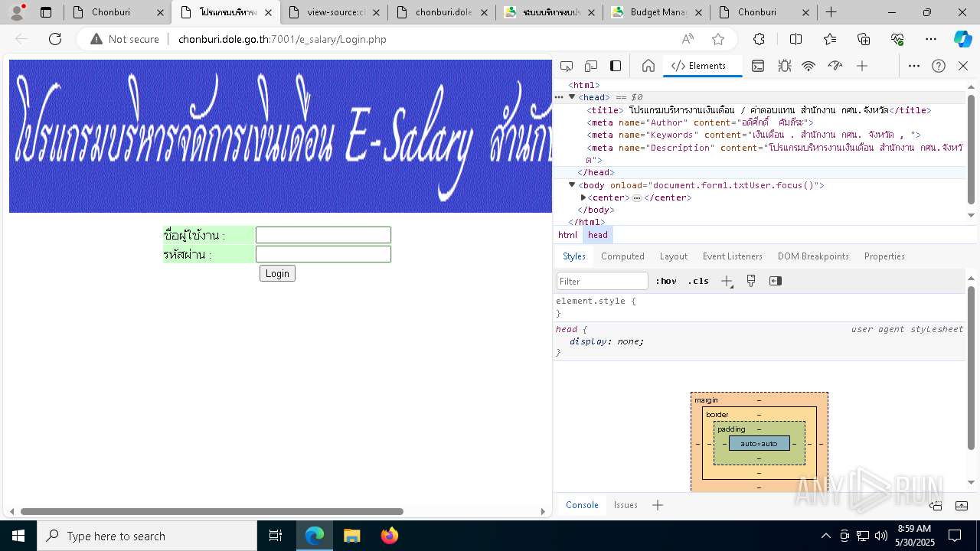Image resolution: width=980 pixels, height=551 pixels.
Task: Open the Console tool icon in DevTools toolbar
Action: [757, 66]
